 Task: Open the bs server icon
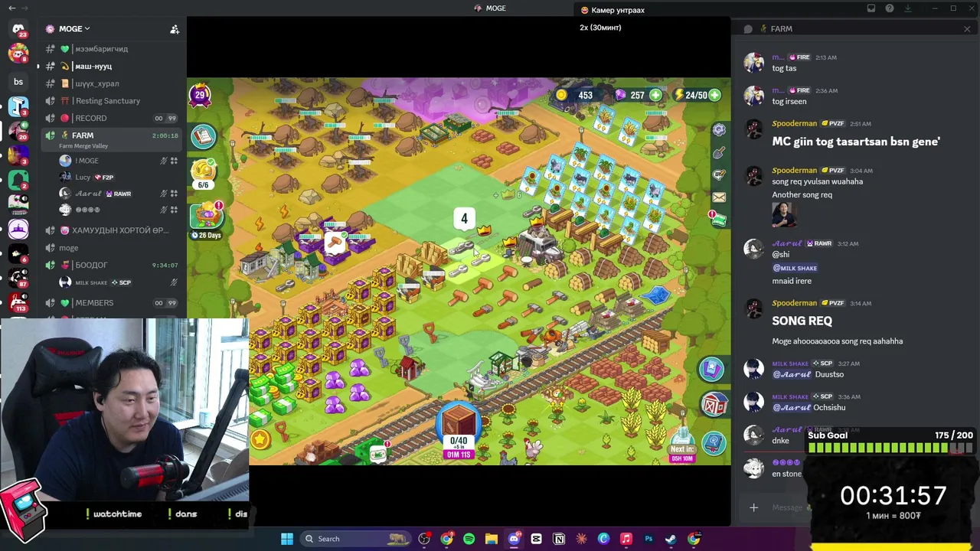point(18,82)
